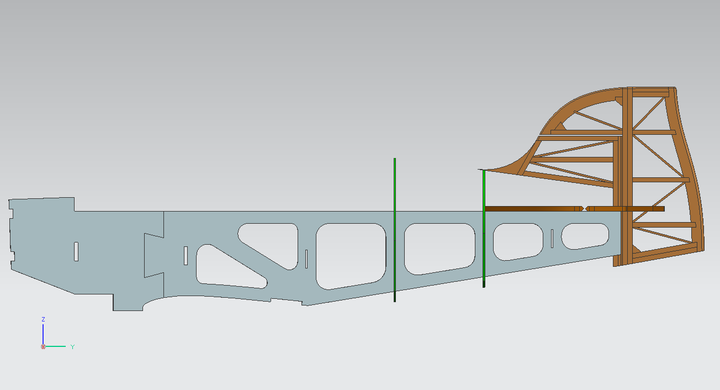The image size is (720, 390).
Task: Select the red origin point of the coordinate triad
Action: [x=43, y=347]
